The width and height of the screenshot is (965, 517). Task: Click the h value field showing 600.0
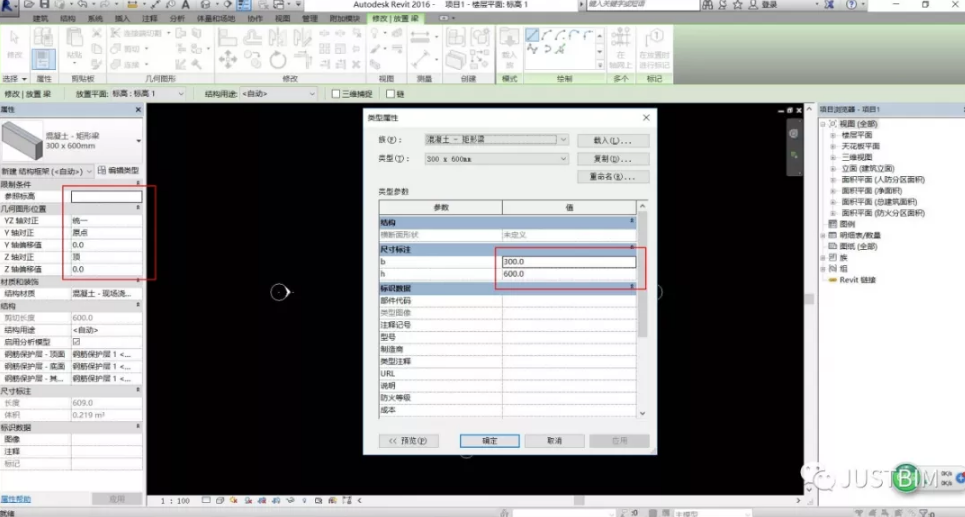(x=569, y=274)
